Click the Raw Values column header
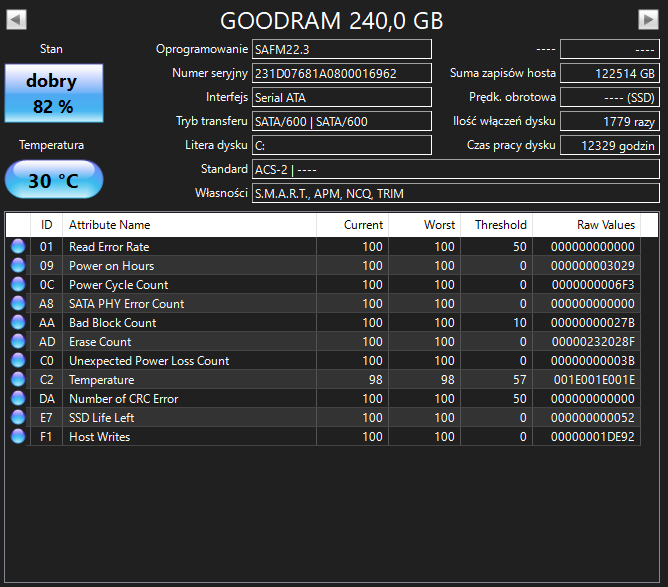The width and height of the screenshot is (668, 587). pyautogui.click(x=586, y=225)
